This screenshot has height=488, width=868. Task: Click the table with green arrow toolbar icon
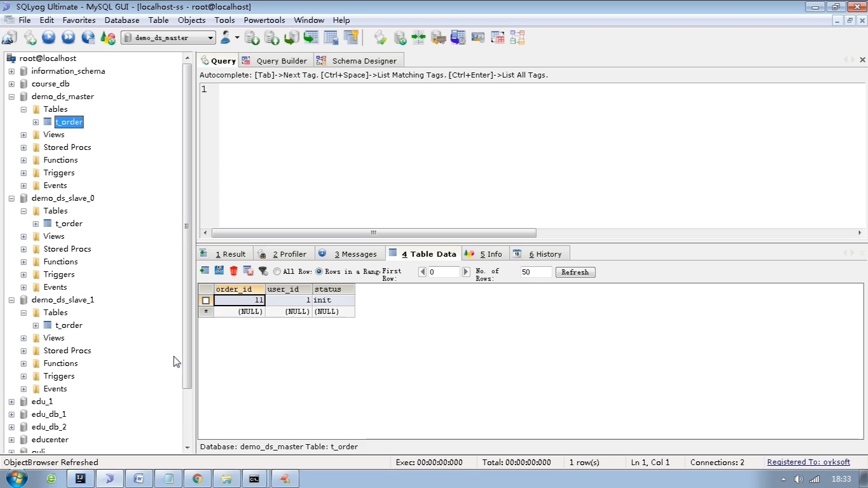coord(311,37)
